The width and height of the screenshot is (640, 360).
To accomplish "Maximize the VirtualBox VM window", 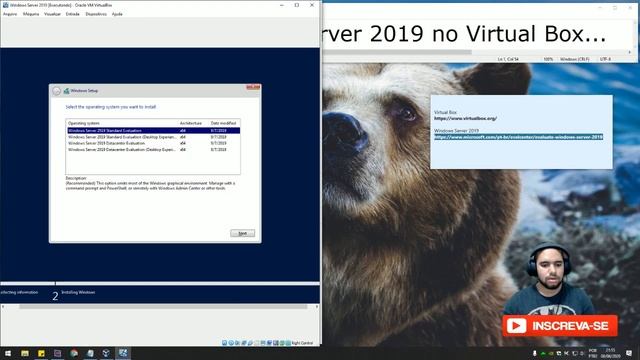I will [x=297, y=5].
